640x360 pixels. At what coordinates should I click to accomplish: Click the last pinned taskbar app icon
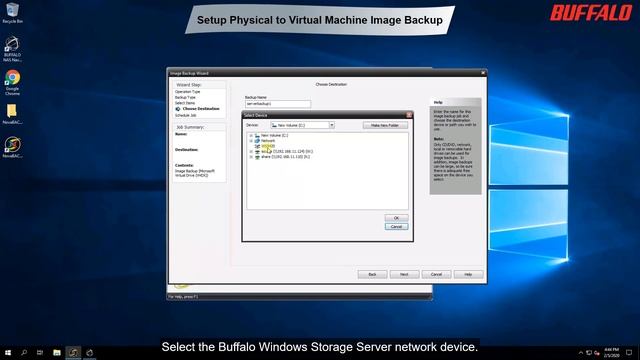(x=90, y=353)
